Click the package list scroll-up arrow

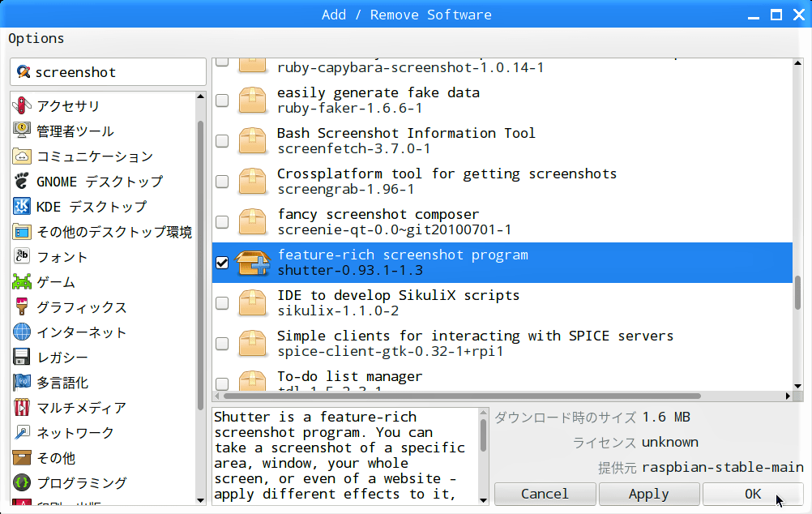[797, 62]
